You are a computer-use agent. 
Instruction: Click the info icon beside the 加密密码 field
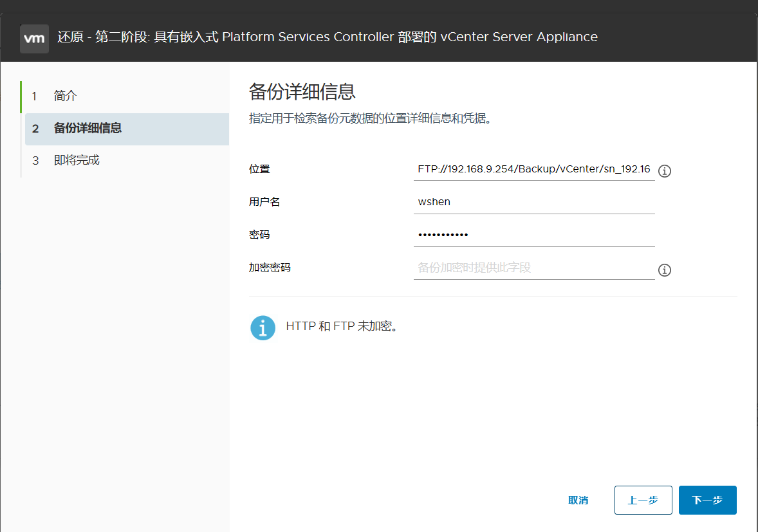click(x=665, y=270)
